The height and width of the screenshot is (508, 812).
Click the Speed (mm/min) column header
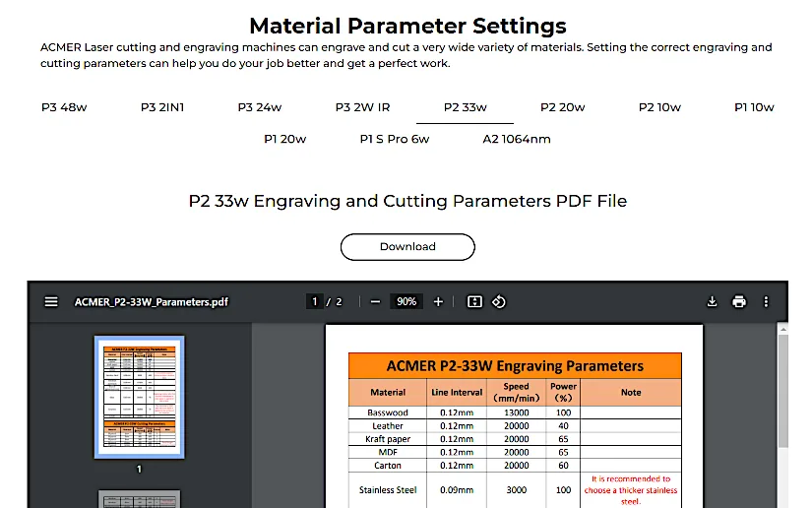(x=517, y=393)
